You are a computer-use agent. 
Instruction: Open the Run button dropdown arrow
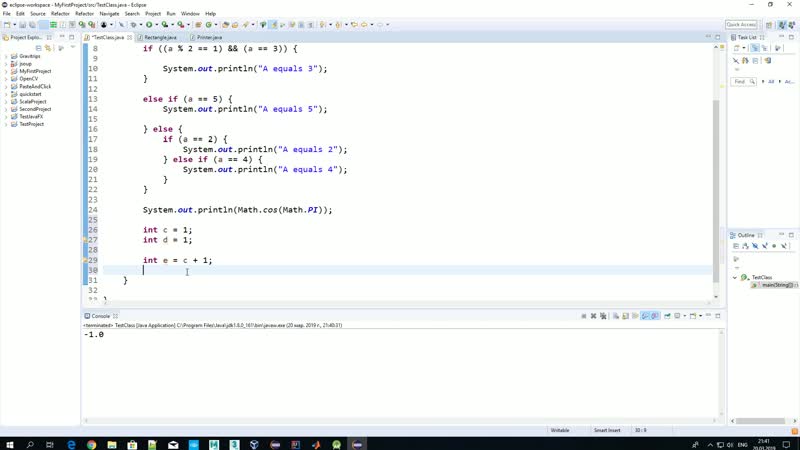(x=156, y=24)
